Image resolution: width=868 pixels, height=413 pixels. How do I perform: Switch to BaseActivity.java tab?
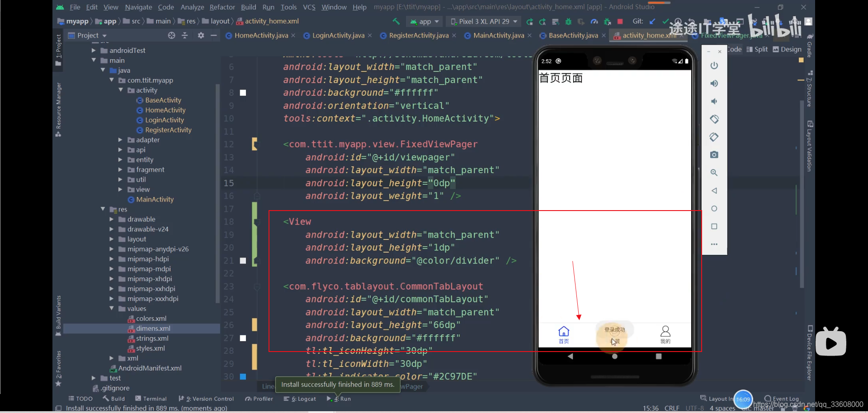click(573, 35)
